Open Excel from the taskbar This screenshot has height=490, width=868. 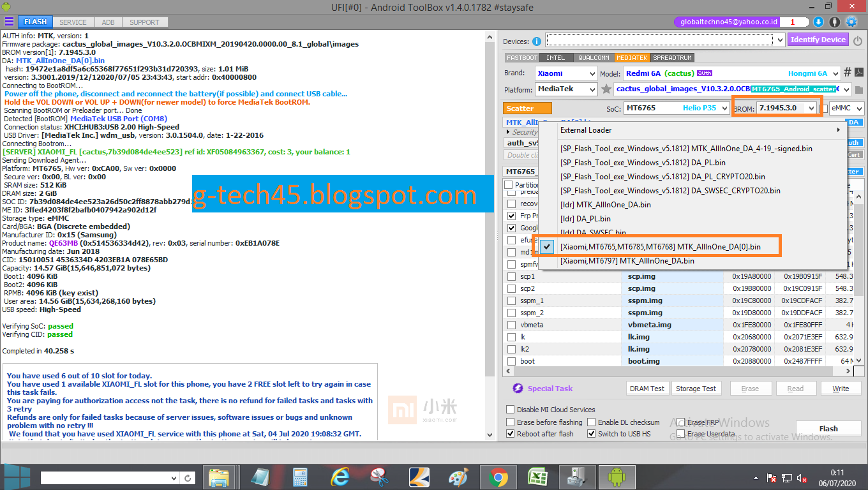click(537, 477)
